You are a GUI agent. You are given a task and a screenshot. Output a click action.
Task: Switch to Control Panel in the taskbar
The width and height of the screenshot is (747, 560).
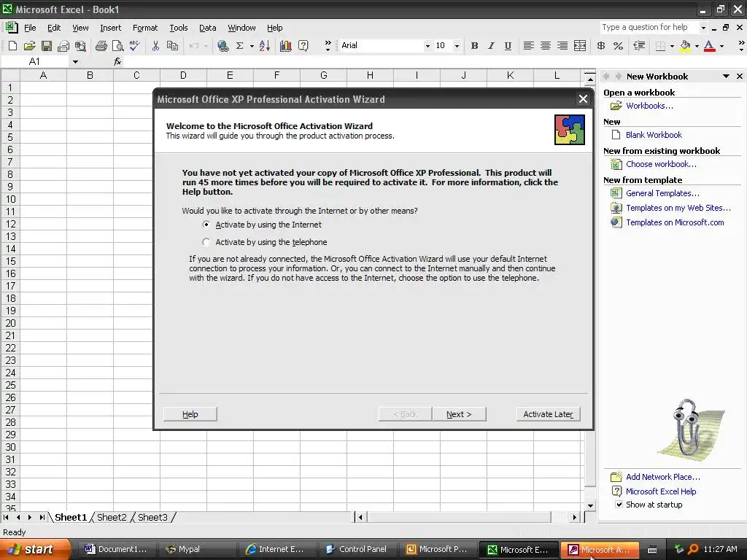pos(356,549)
